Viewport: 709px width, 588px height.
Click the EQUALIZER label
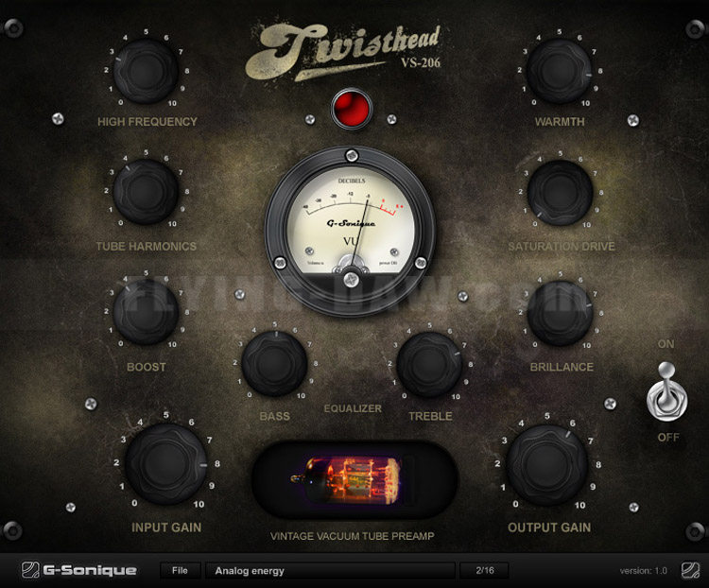tap(353, 408)
